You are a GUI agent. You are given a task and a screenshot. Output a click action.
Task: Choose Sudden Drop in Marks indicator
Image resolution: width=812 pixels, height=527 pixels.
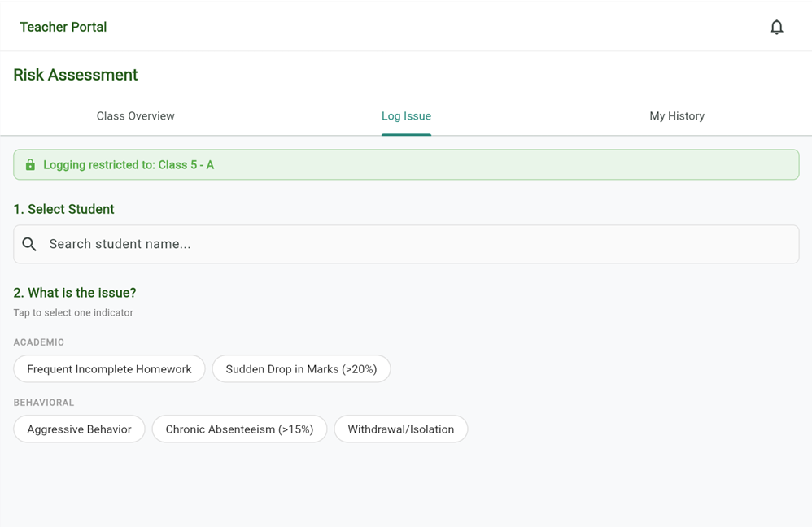pyautogui.click(x=301, y=369)
